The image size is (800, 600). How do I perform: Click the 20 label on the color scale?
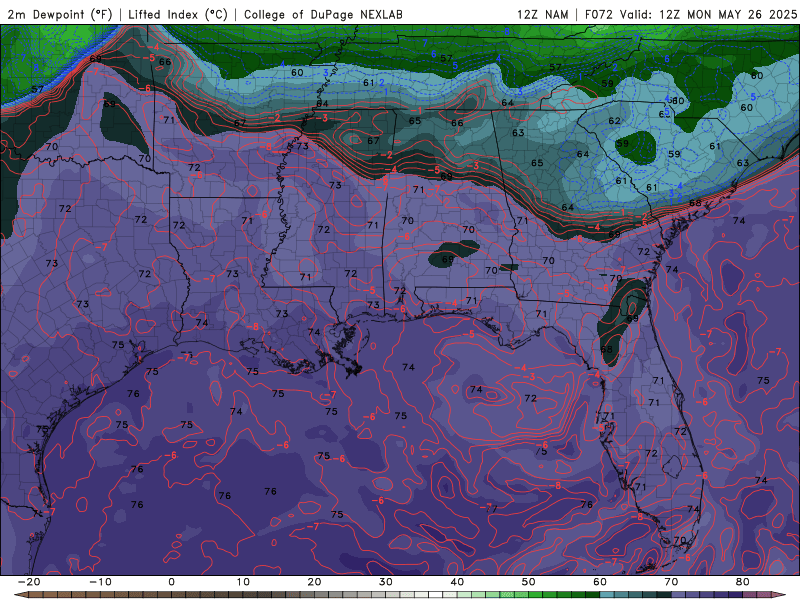click(314, 582)
